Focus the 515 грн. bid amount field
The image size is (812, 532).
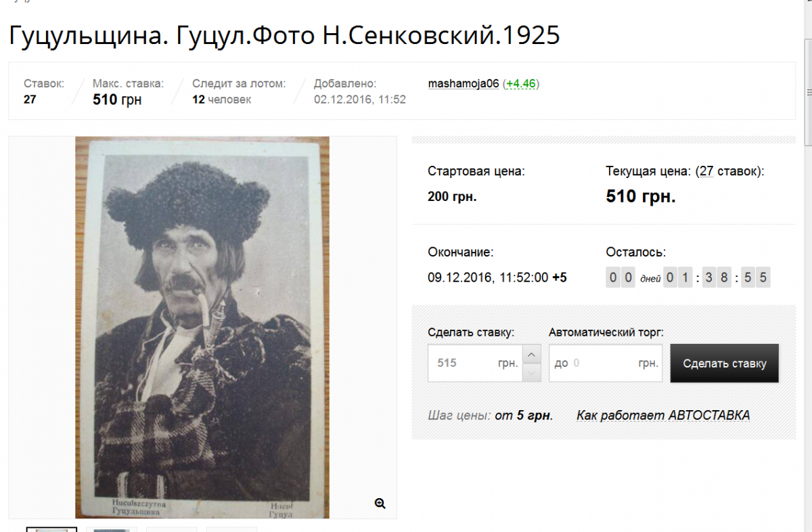476,363
